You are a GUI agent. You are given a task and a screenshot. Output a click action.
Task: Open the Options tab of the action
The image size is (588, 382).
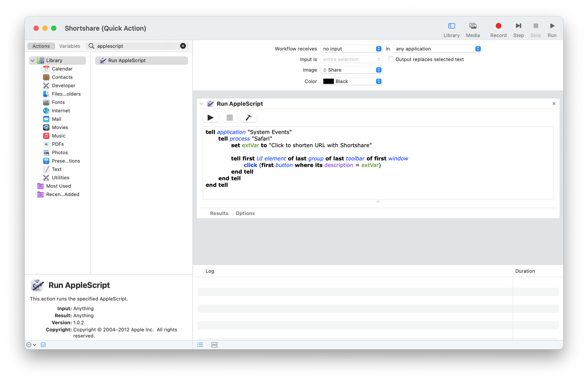pos(245,213)
